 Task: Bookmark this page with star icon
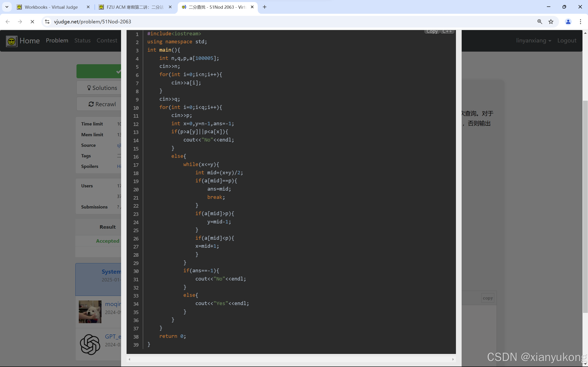click(551, 22)
